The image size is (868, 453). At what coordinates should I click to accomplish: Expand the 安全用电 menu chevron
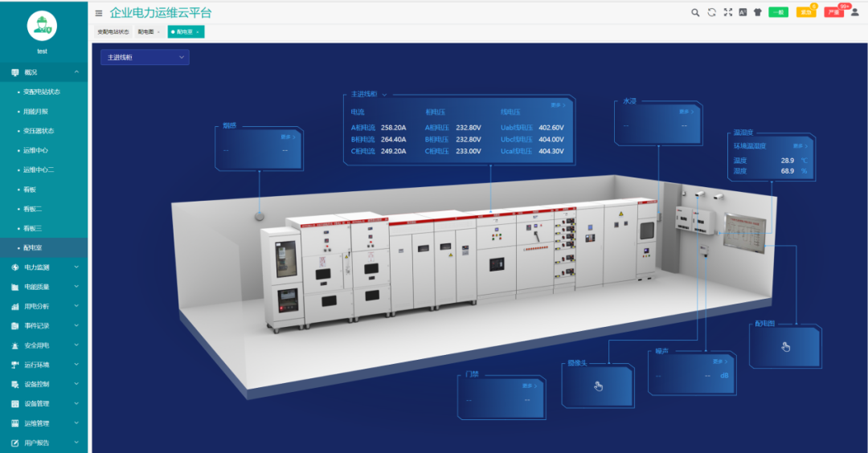point(76,345)
